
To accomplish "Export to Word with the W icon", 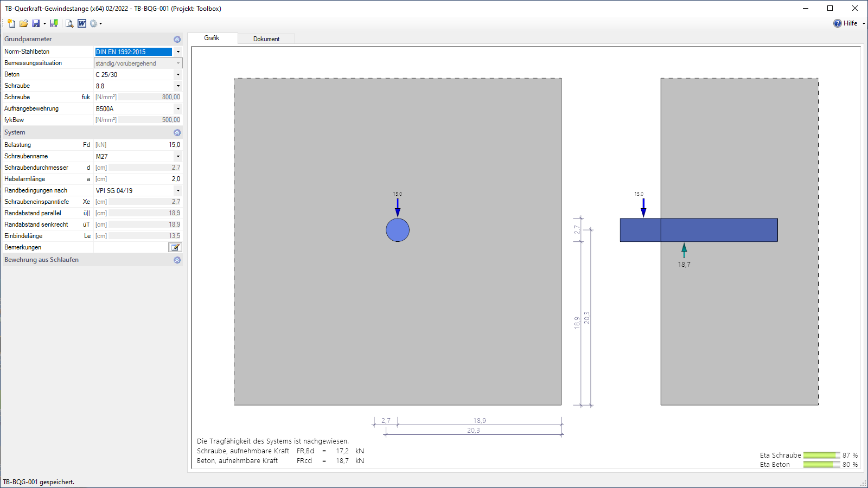I will (82, 23).
